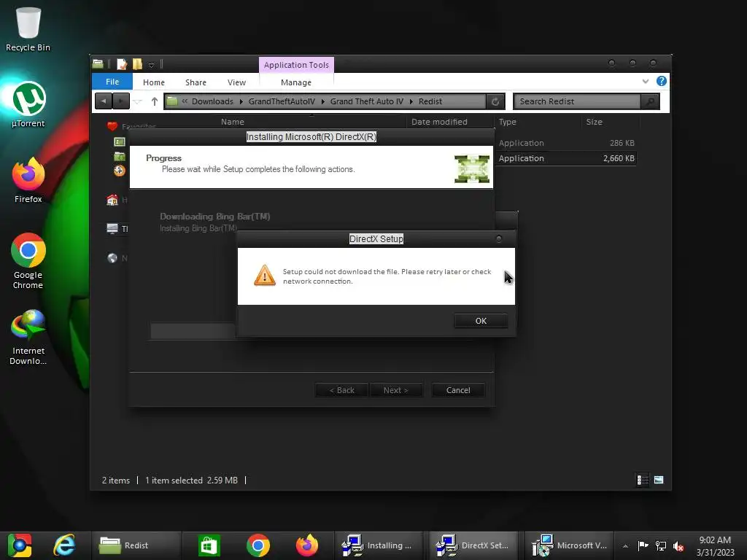
Task: Open Firefox from the taskbar
Action: click(307, 545)
